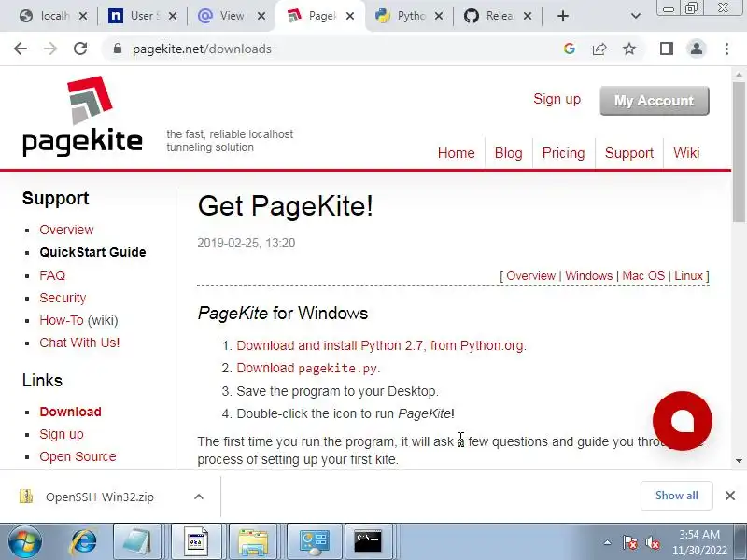The height and width of the screenshot is (560, 747).
Task: Jump to Linux section anchor
Action: (688, 275)
